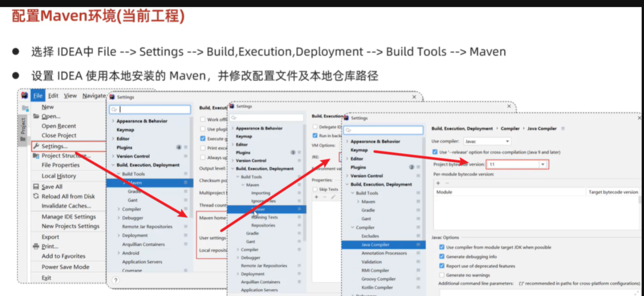The width and height of the screenshot is (644, 296).
Task: Expand Appearance & Behavior in third Settings window
Action: [x=347, y=141]
